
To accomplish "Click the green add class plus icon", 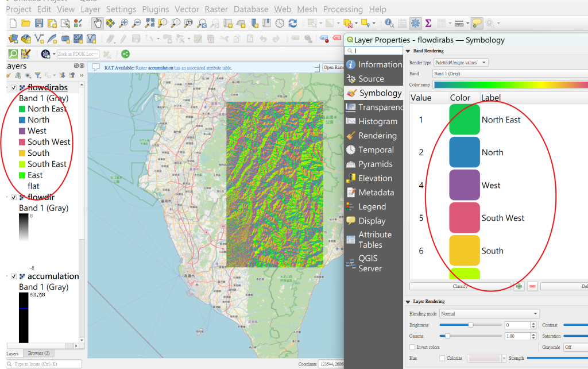I will coord(519,286).
